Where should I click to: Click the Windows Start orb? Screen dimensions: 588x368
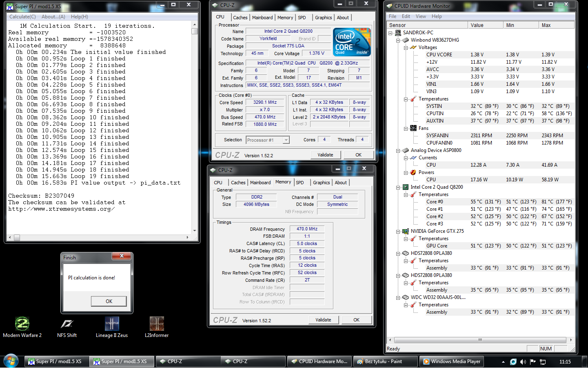[x=11, y=361]
